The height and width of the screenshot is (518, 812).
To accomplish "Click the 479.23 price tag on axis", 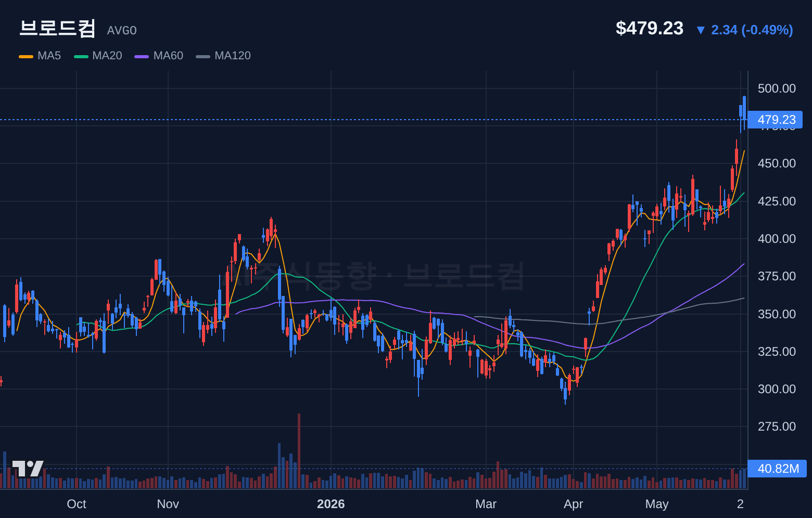I will pos(776,120).
